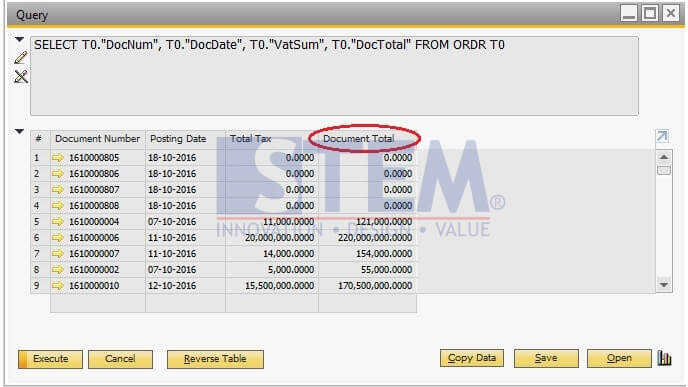Minimize the Query window

(629, 14)
